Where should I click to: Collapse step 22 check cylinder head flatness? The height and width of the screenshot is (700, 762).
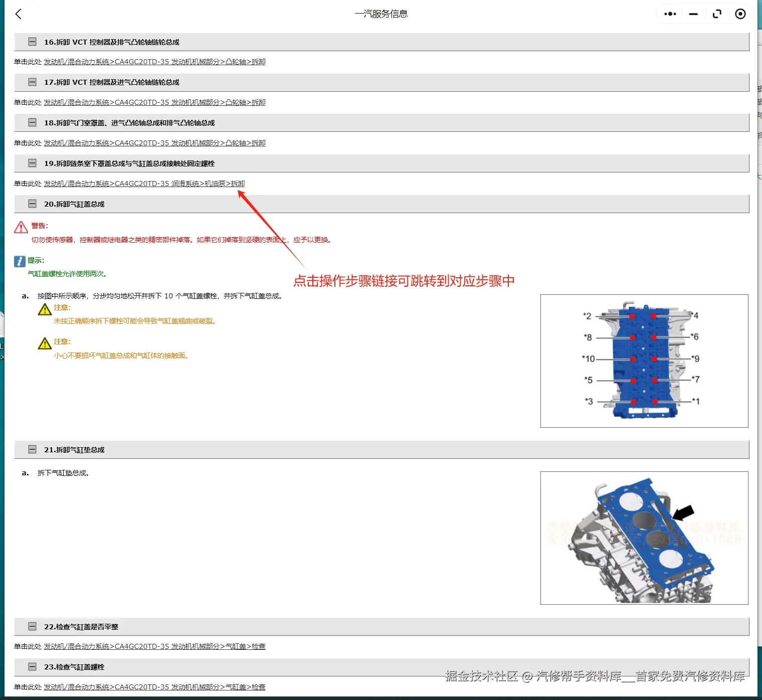tap(32, 627)
